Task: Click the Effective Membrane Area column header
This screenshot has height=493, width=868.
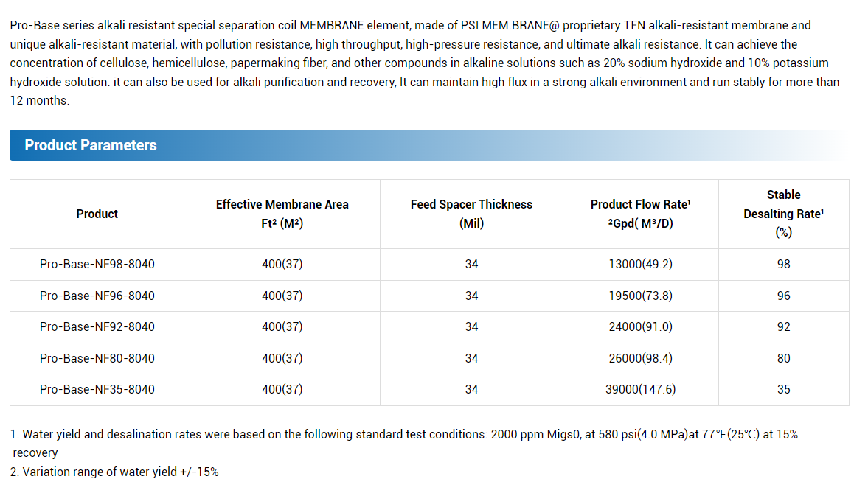Action: pyautogui.click(x=282, y=214)
